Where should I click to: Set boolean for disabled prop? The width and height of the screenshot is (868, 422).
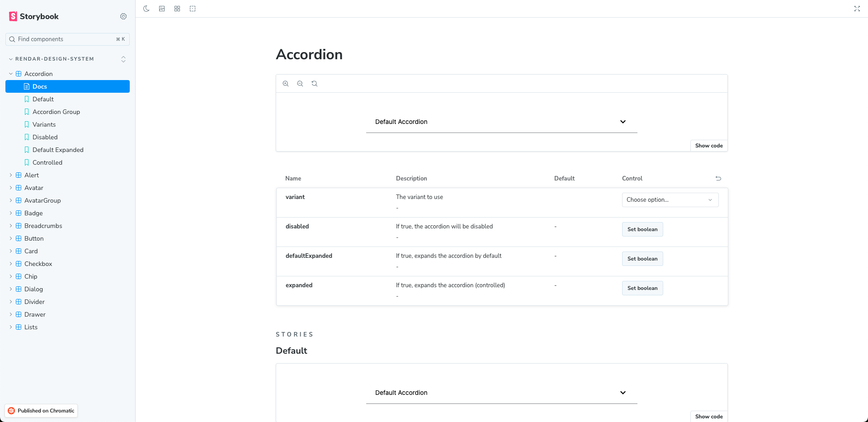pos(642,229)
